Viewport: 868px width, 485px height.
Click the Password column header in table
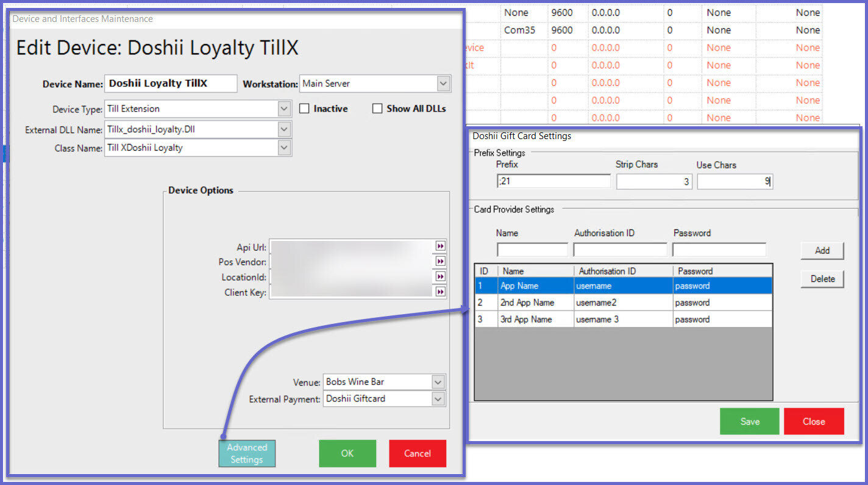722,271
